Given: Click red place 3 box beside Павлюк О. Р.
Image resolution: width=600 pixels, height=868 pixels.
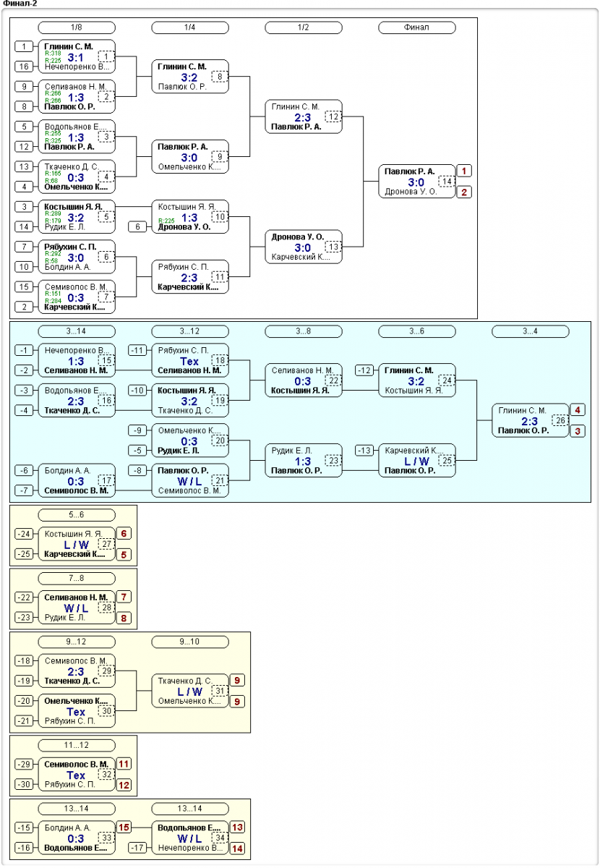Looking at the screenshot, I should (x=578, y=431).
